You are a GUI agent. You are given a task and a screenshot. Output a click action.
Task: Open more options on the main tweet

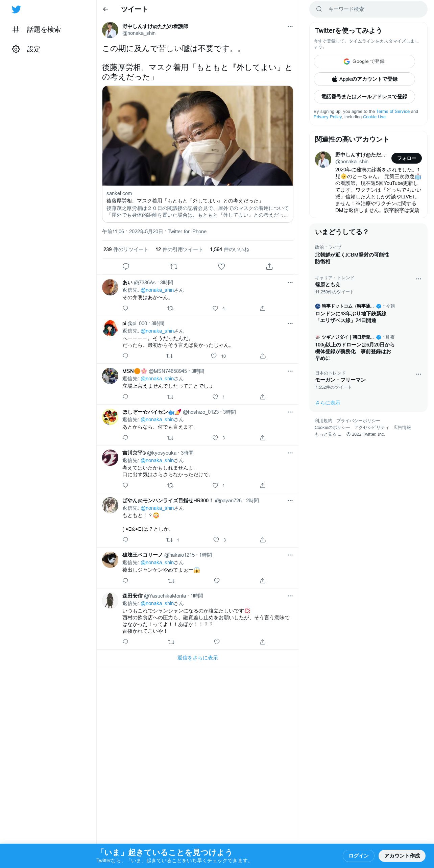(x=290, y=26)
